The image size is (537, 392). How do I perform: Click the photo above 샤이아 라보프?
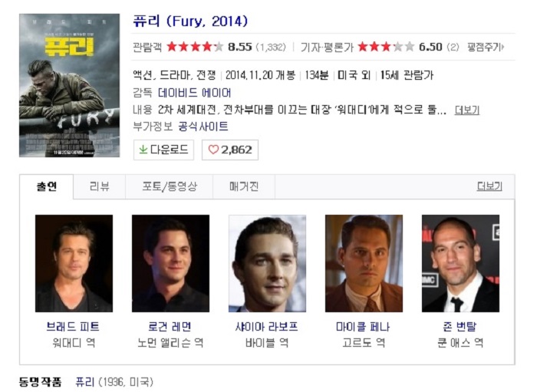[267, 263]
